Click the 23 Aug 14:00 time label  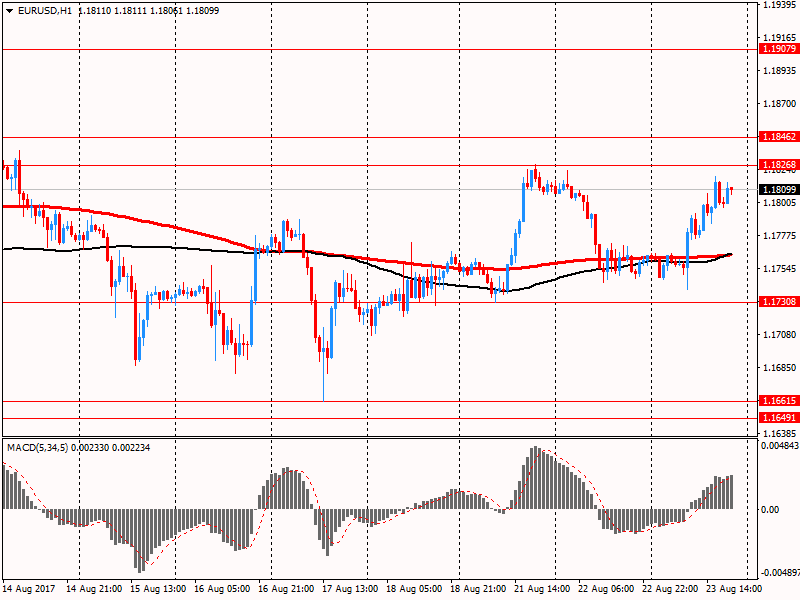coord(734,589)
